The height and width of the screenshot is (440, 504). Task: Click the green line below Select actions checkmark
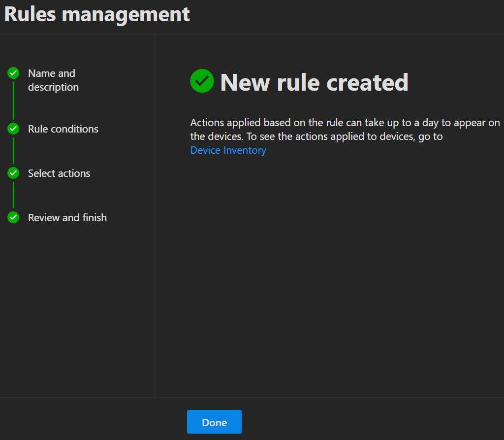[x=13, y=195]
